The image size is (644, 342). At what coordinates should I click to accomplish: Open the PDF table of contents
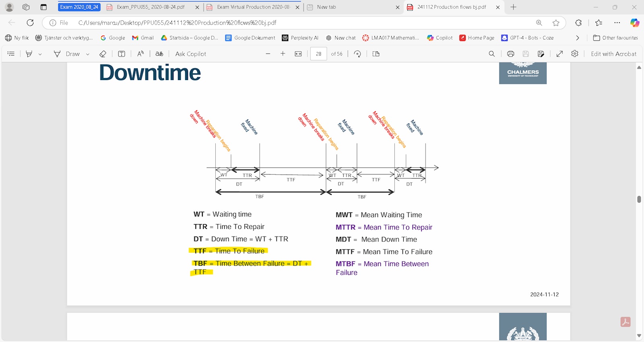tap(11, 54)
